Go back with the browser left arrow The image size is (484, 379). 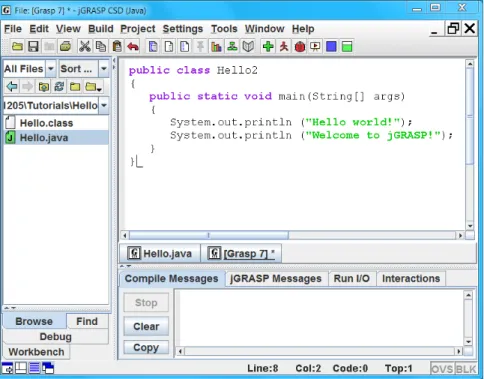point(12,87)
